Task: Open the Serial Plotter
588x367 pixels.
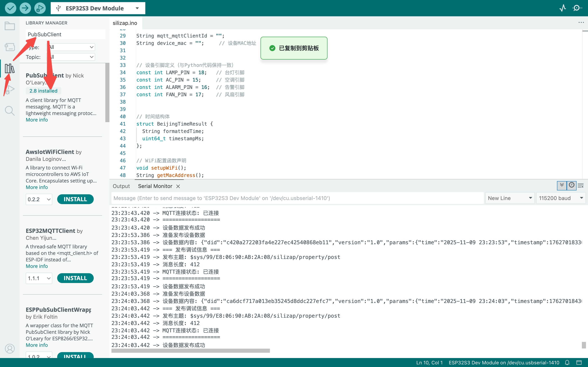Action: pyautogui.click(x=562, y=8)
